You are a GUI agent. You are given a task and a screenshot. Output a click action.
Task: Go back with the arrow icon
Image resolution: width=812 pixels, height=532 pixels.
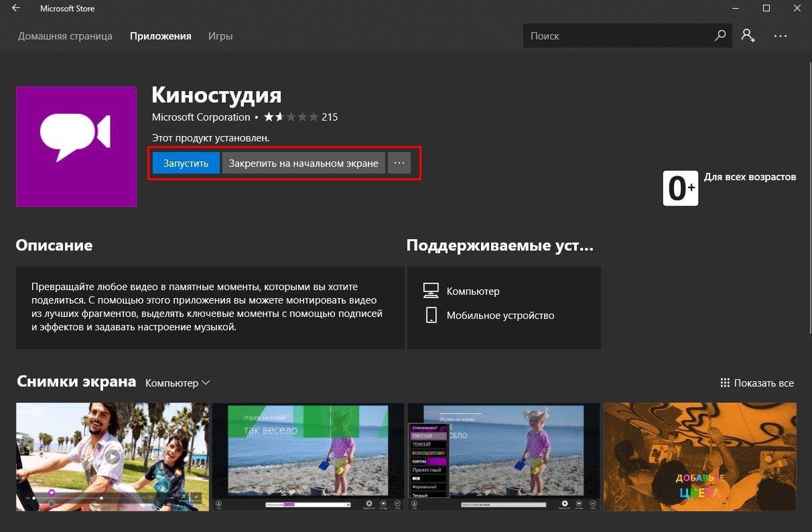coord(15,9)
